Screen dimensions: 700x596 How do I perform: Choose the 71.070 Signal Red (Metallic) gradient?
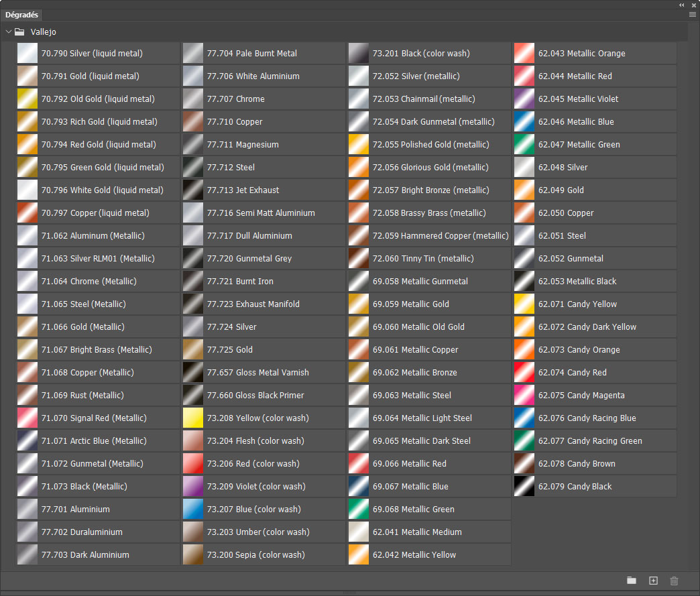click(x=27, y=418)
